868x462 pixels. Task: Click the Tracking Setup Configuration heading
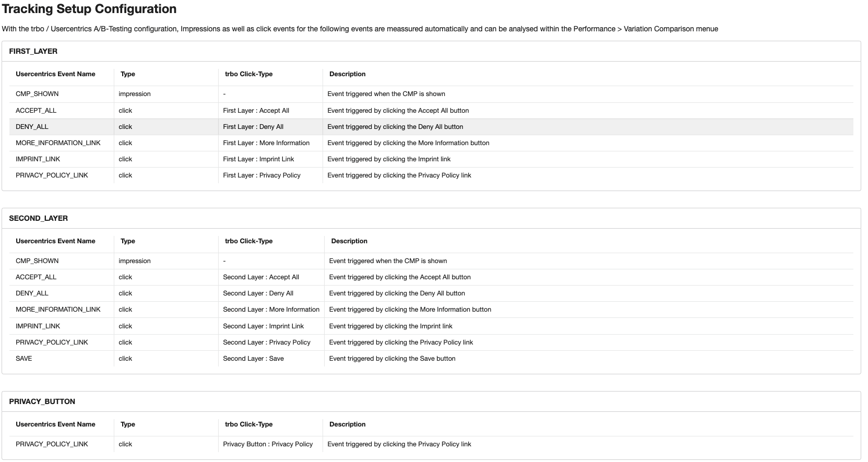click(x=89, y=9)
